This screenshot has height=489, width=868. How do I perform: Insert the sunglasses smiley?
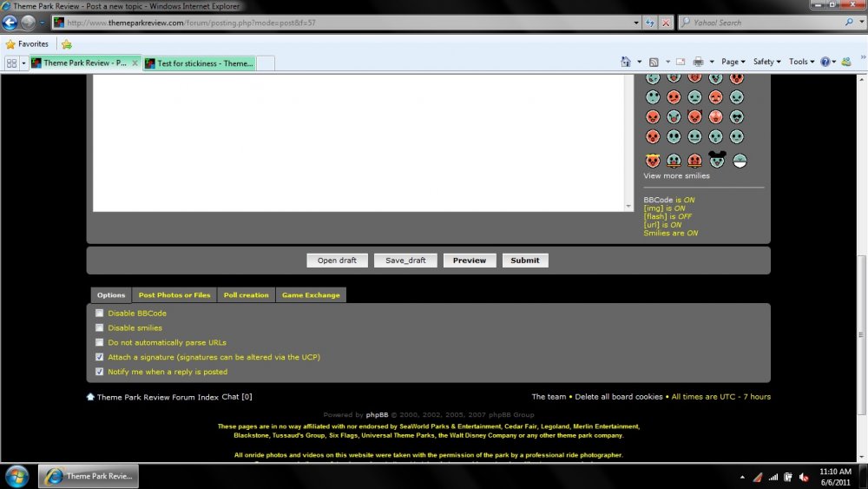pyautogui.click(x=737, y=116)
